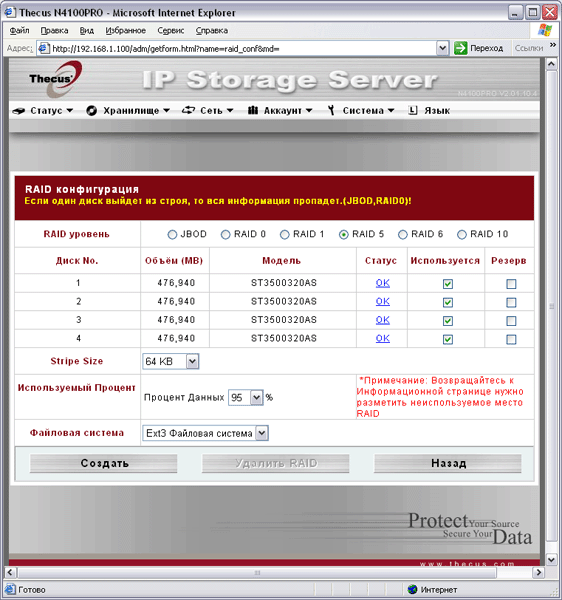Screen dimensions: 562x600
Task: Click the Хранилище storage disc icon
Action: 91,111
